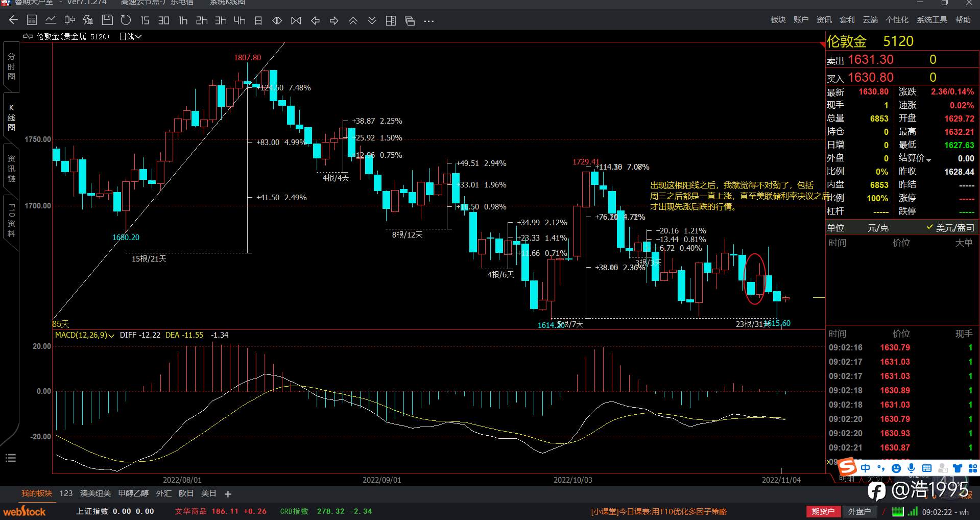Viewport: 980px width, 520px height.
Task: Open the 系统工具 menu
Action: pyautogui.click(x=931, y=20)
